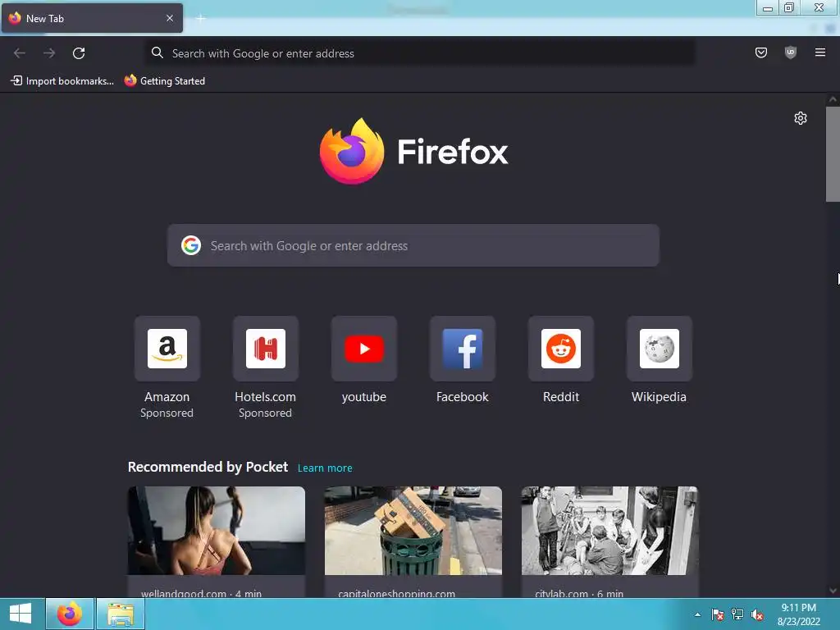840x630 pixels.
Task: Open the network tray icon
Action: (x=737, y=614)
